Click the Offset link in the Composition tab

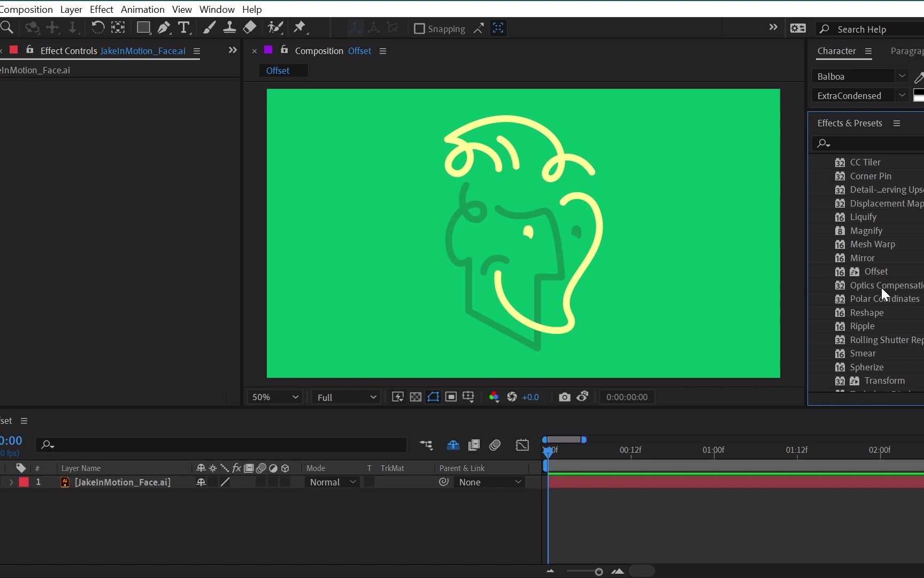[x=359, y=50]
